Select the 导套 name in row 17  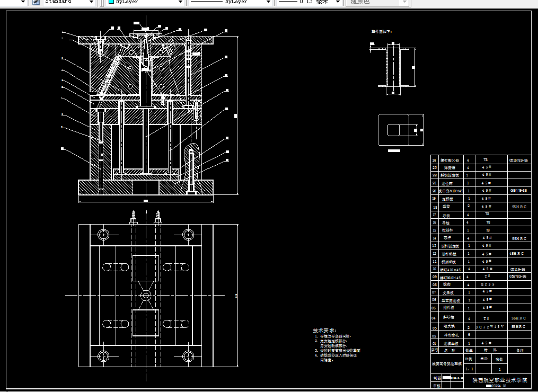tap(446, 216)
